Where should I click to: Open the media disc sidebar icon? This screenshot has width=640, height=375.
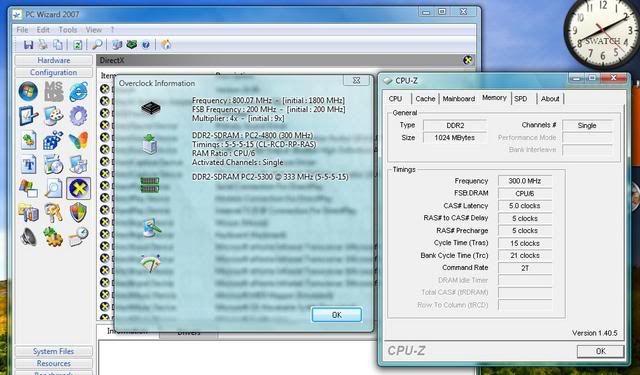pyautogui.click(x=53, y=165)
